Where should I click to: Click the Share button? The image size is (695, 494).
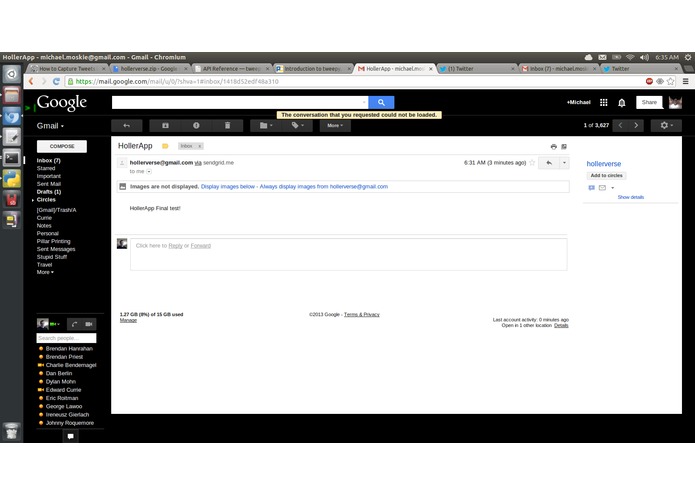pyautogui.click(x=649, y=102)
